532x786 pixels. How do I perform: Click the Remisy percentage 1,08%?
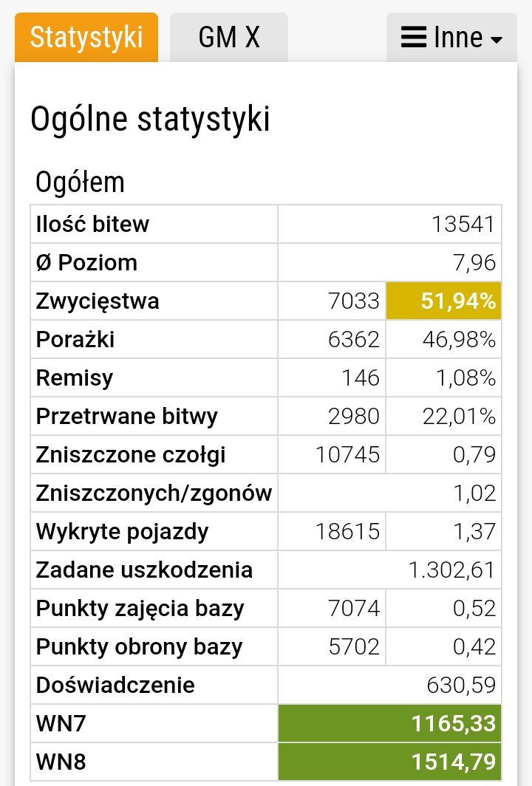(465, 378)
